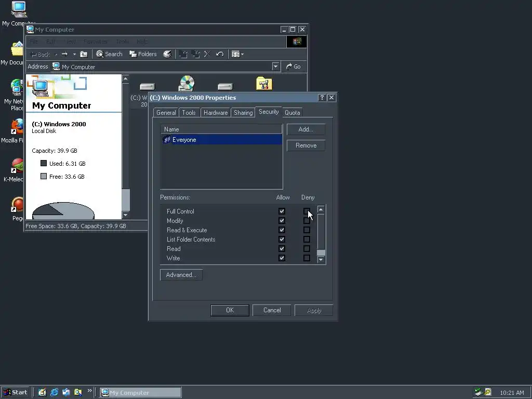Check Deny for Read
Image resolution: width=532 pixels, height=399 pixels.
coord(307,249)
